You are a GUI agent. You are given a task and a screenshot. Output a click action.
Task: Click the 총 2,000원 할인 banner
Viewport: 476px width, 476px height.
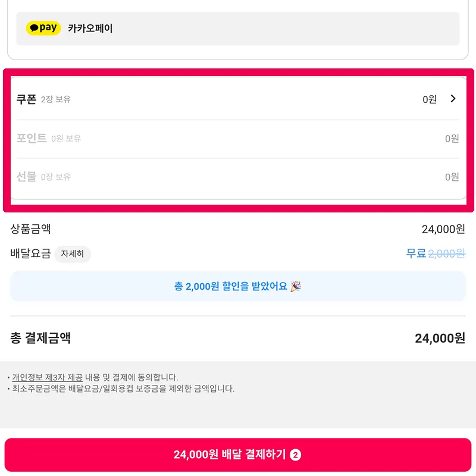pos(238,287)
